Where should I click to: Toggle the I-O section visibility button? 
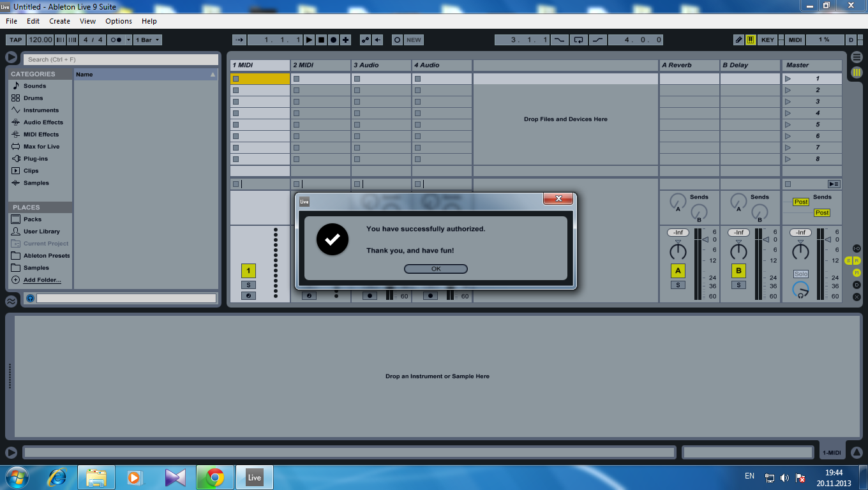click(x=857, y=248)
